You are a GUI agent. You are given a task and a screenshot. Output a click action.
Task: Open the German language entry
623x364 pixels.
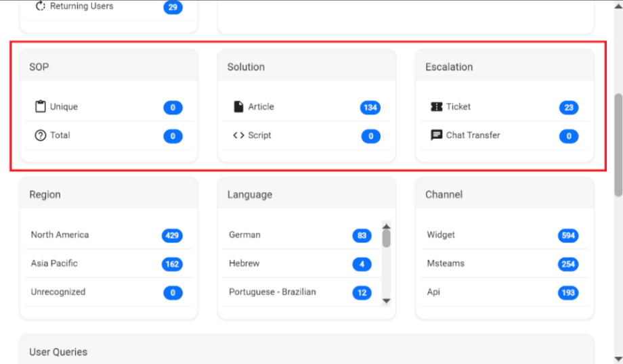[x=244, y=235]
